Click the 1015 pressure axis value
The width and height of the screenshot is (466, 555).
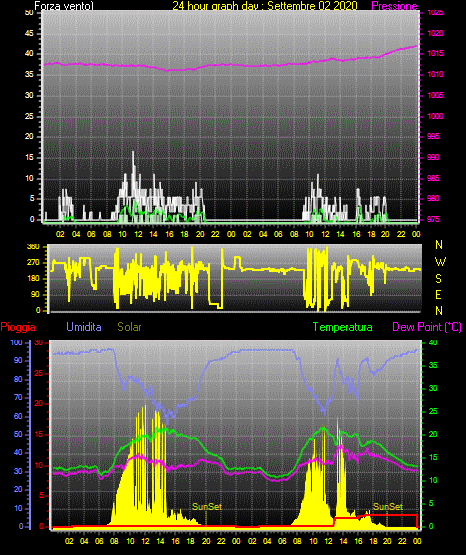click(x=435, y=53)
